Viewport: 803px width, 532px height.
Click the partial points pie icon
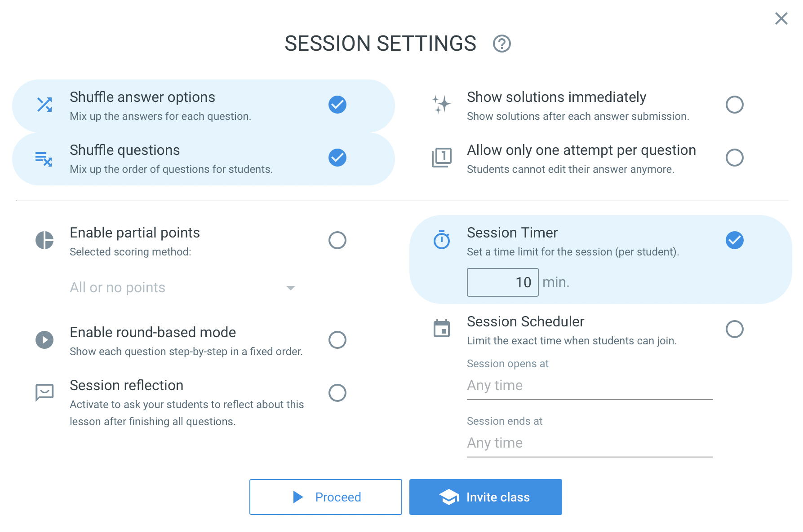[x=44, y=240]
